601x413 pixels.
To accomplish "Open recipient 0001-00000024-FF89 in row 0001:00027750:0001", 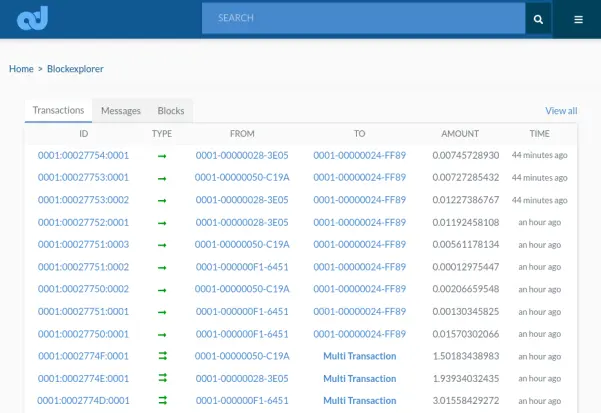I will pos(360,334).
